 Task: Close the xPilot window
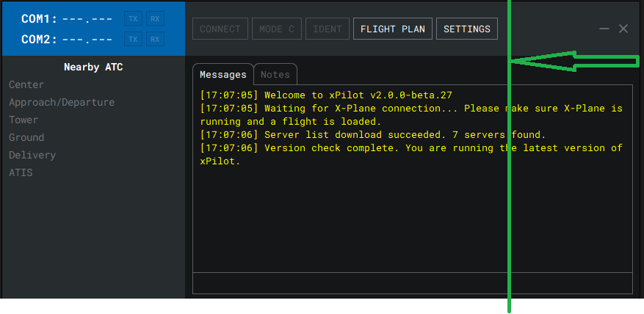click(623, 29)
